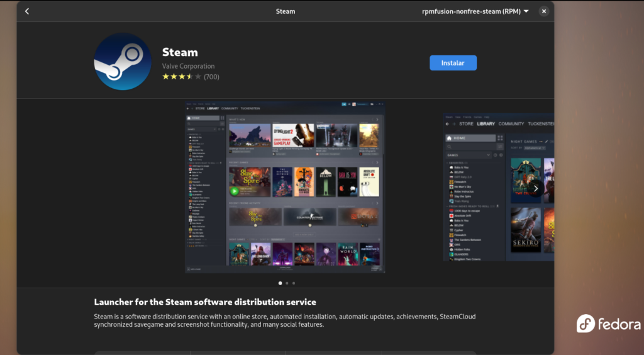Select the second carousel dot indicator

287,283
